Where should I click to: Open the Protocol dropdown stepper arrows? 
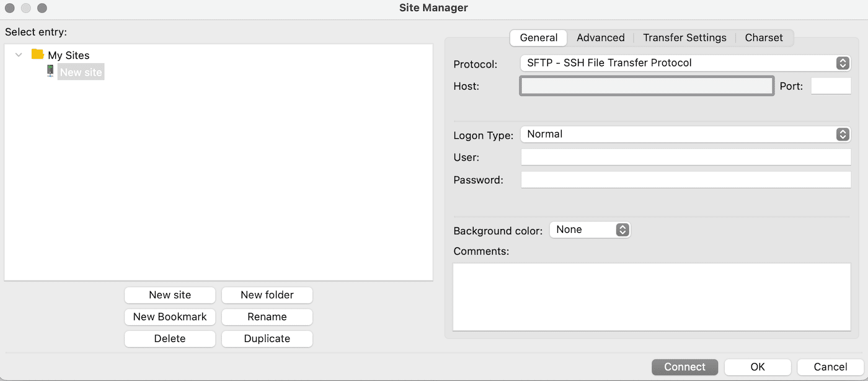click(x=842, y=63)
